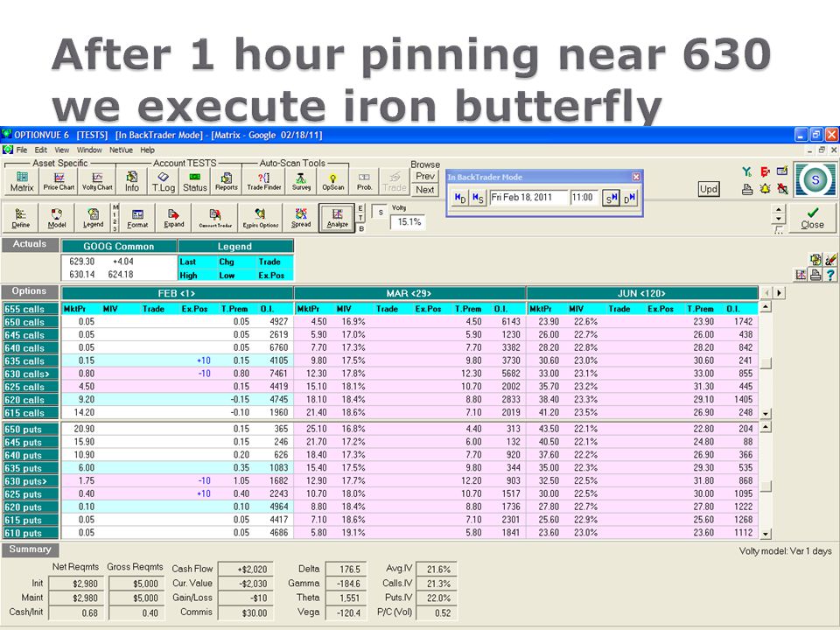Select the 630 calls row header
Screen dimensions: 840x630
[x=31, y=374]
